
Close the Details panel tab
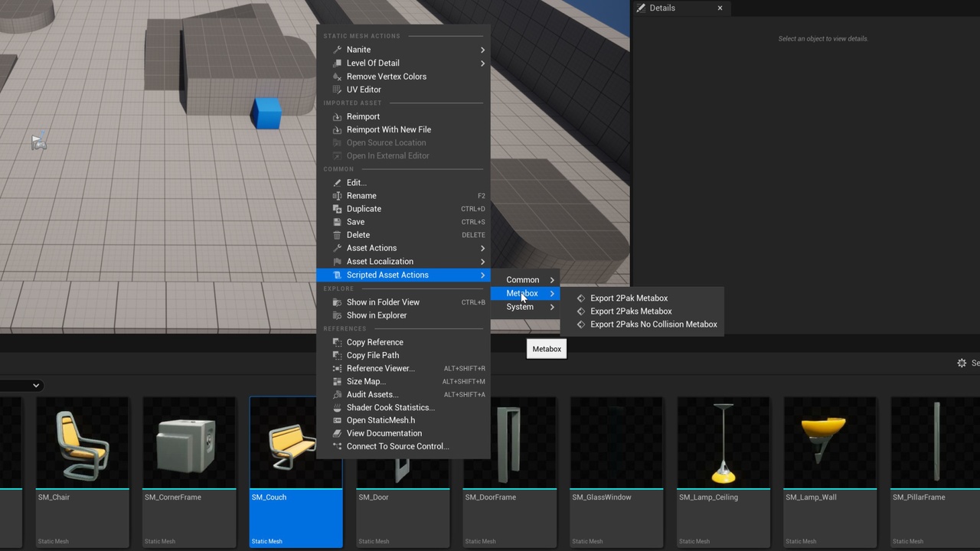click(x=720, y=8)
